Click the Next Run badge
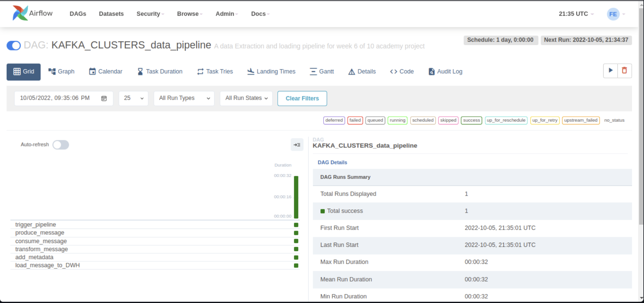This screenshot has height=303, width=644. point(586,40)
